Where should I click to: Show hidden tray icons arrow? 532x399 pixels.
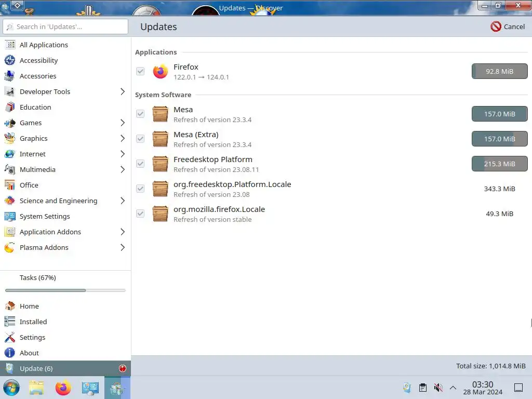point(453,388)
